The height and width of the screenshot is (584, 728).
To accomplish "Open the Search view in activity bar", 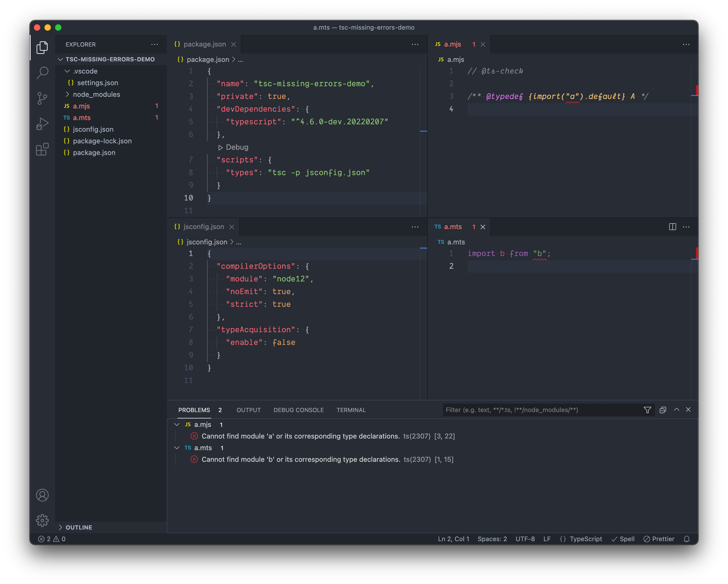I will point(42,72).
